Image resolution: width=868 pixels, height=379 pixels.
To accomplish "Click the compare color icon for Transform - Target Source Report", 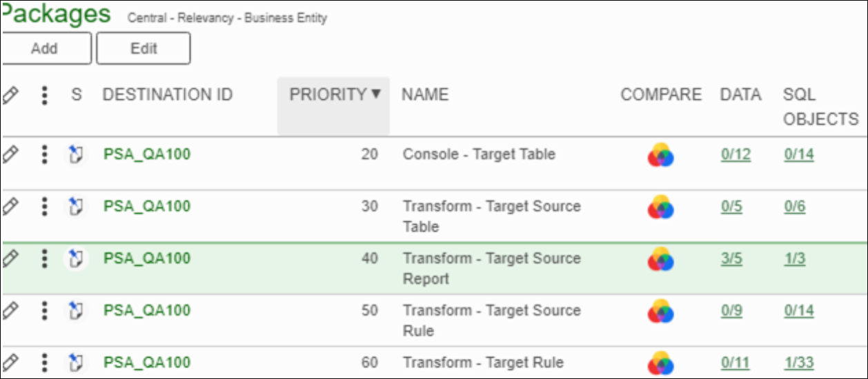I will tap(660, 259).
